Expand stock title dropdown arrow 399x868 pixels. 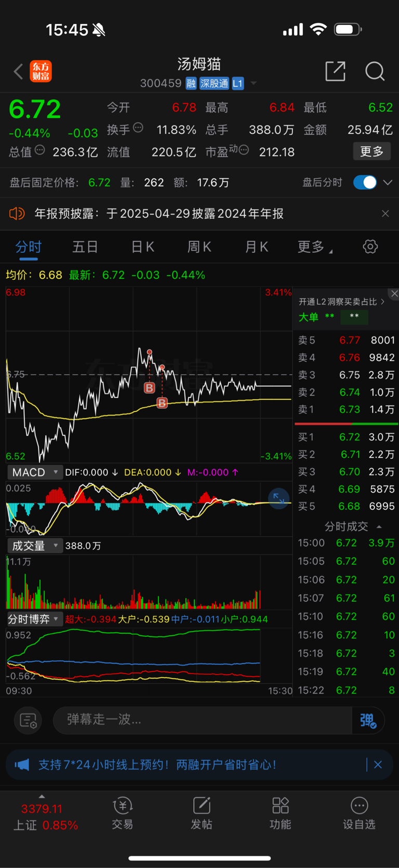[x=254, y=83]
